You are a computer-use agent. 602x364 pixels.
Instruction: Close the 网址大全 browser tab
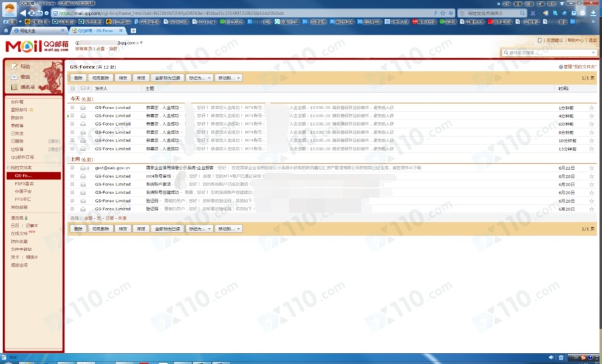[x=63, y=31]
